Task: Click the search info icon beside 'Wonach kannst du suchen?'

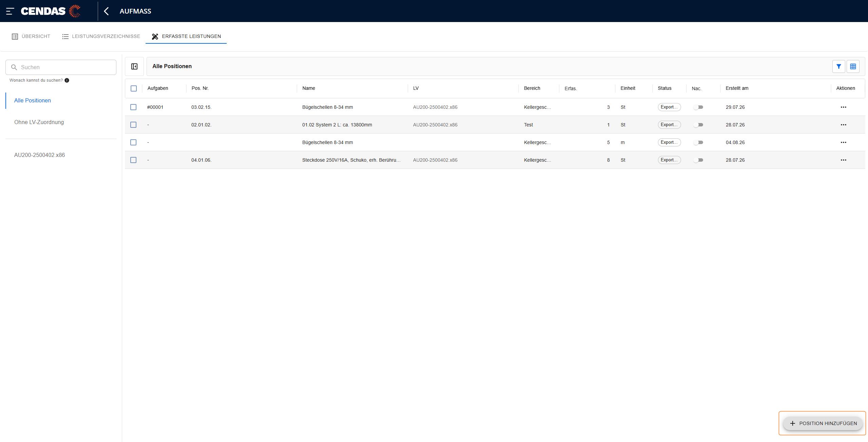Action: pyautogui.click(x=67, y=80)
